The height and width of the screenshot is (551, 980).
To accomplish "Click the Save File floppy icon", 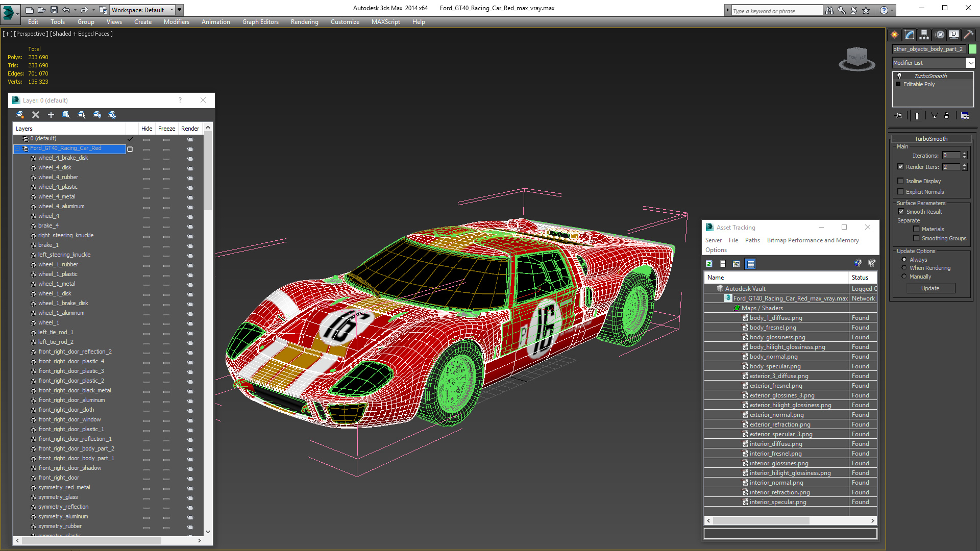I will tap(54, 10).
